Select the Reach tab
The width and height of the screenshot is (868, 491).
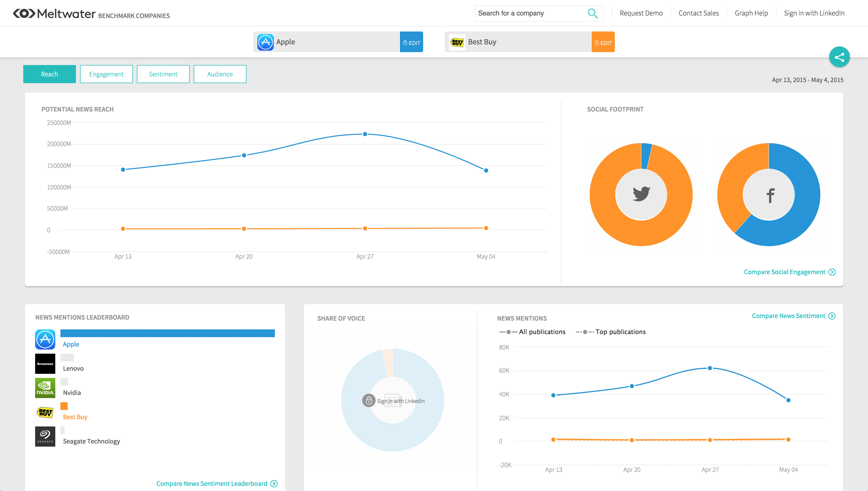(50, 74)
